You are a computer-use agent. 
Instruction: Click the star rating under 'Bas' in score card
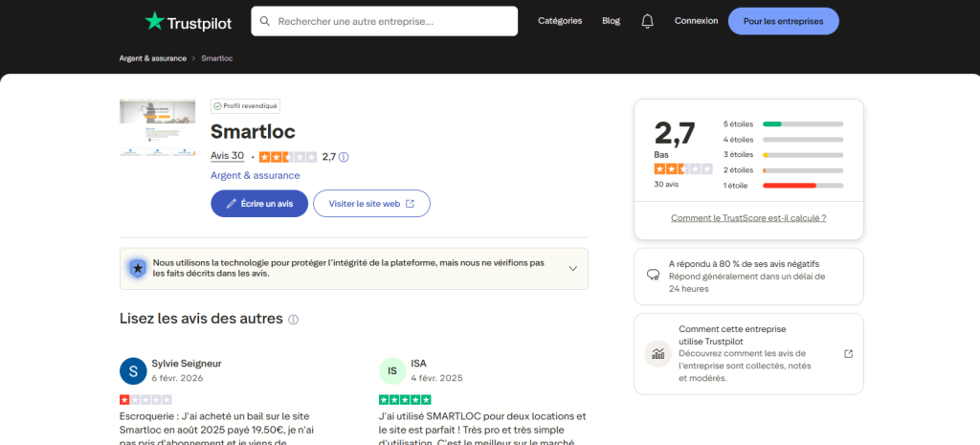[683, 168]
